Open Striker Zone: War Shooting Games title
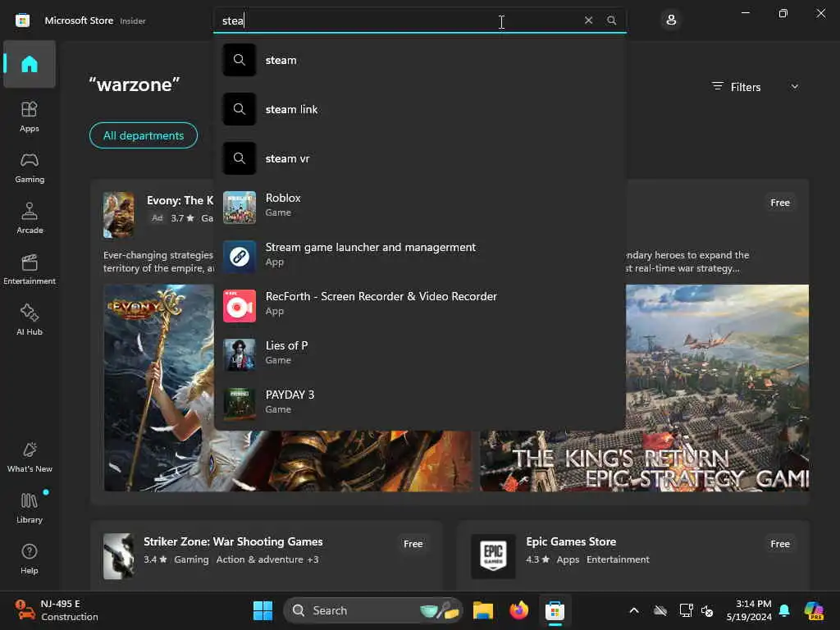The height and width of the screenshot is (630, 840). click(233, 541)
